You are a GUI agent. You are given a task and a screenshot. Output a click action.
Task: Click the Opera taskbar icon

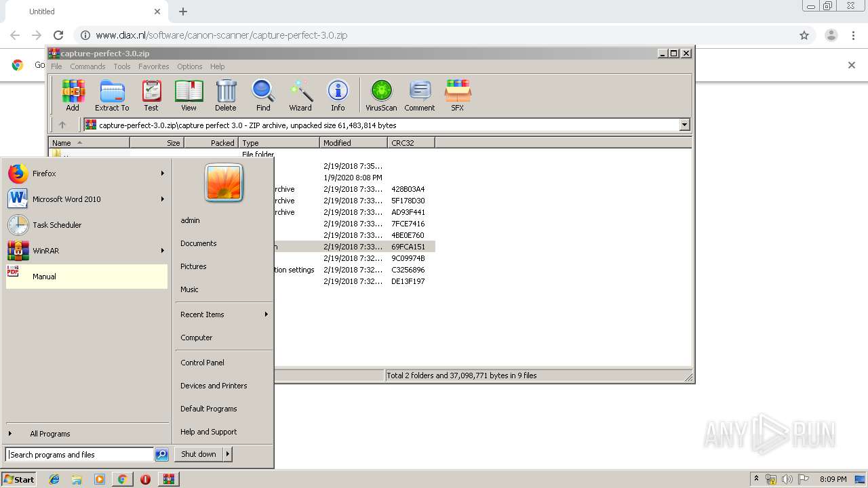tap(145, 479)
